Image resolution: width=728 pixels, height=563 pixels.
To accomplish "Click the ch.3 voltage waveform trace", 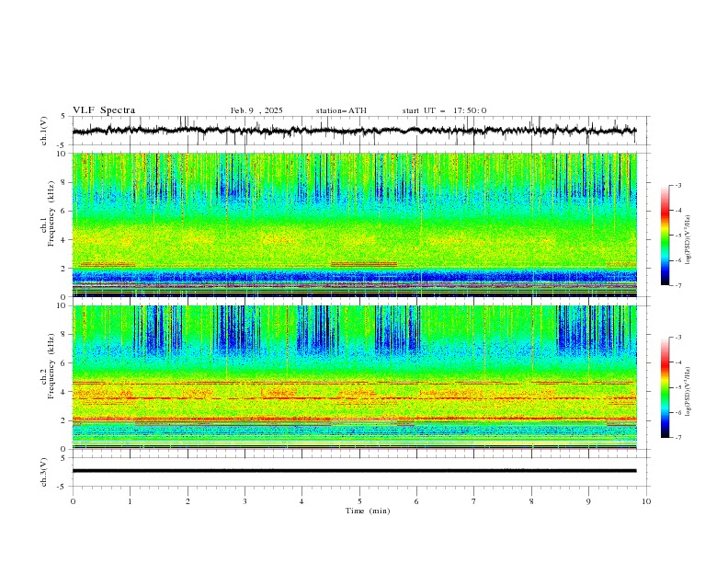I will coord(355,471).
